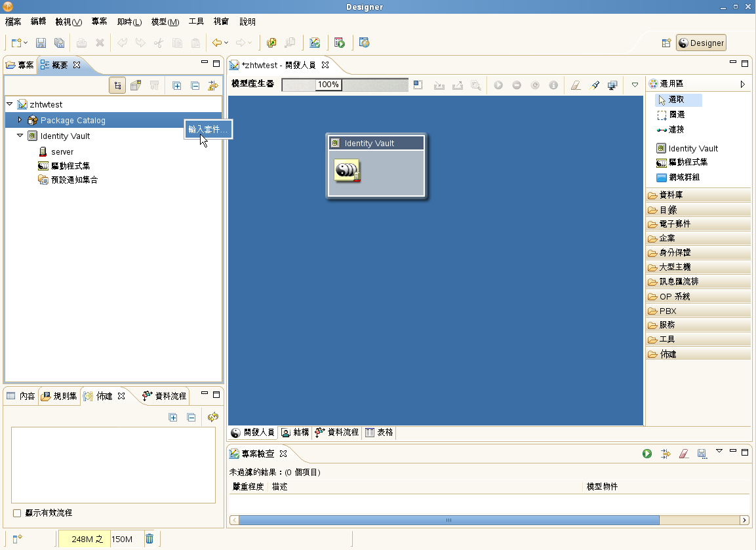
Task: Switch to the 內容 tab
Action: click(x=21, y=396)
